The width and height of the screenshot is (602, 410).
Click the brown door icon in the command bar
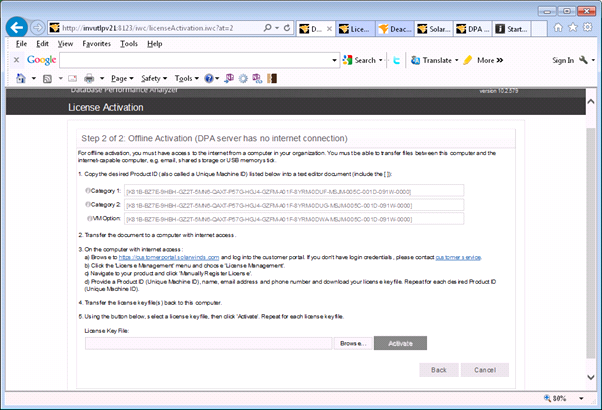pyautogui.click(x=272, y=78)
